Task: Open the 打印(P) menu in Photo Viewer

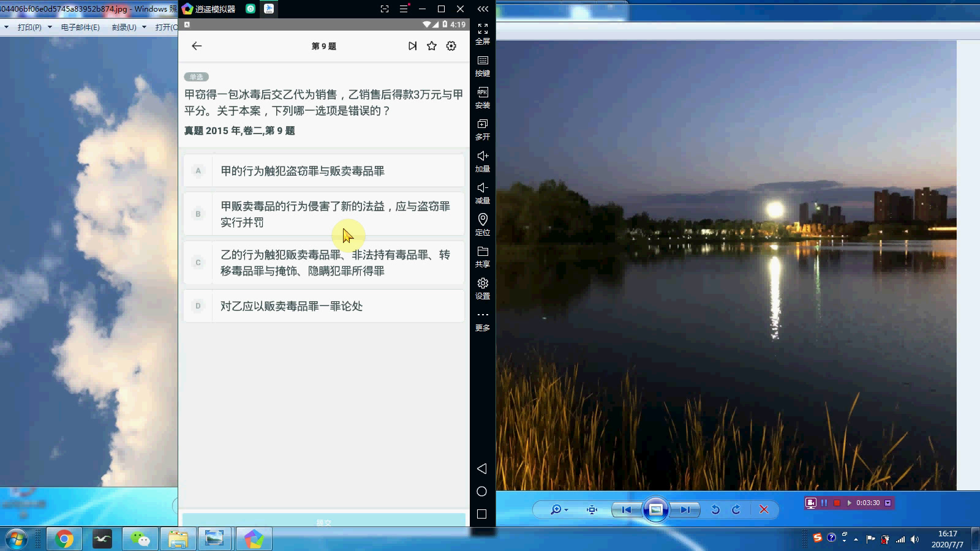Action: 29,27
